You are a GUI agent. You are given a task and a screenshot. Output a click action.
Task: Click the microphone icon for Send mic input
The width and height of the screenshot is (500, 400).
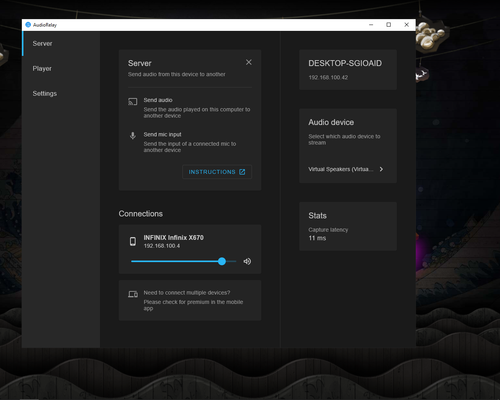pos(133,136)
